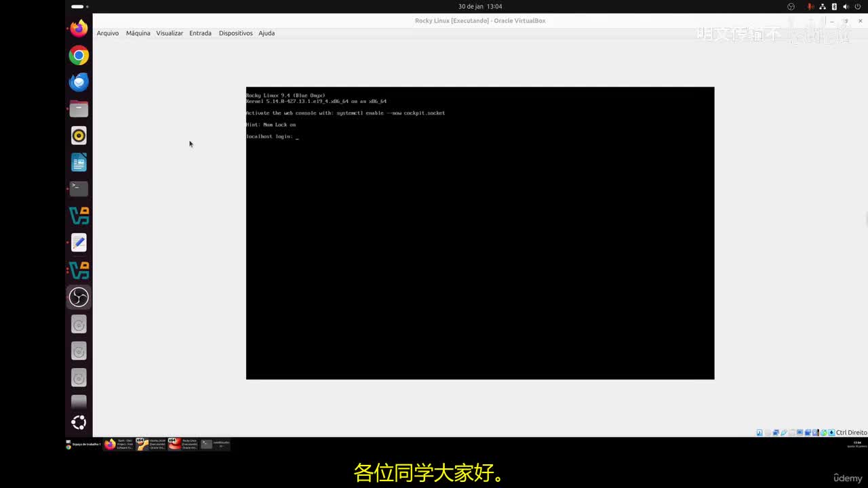This screenshot has width=868, height=488.
Task: Open Firefox from the dock
Action: [x=79, y=28]
